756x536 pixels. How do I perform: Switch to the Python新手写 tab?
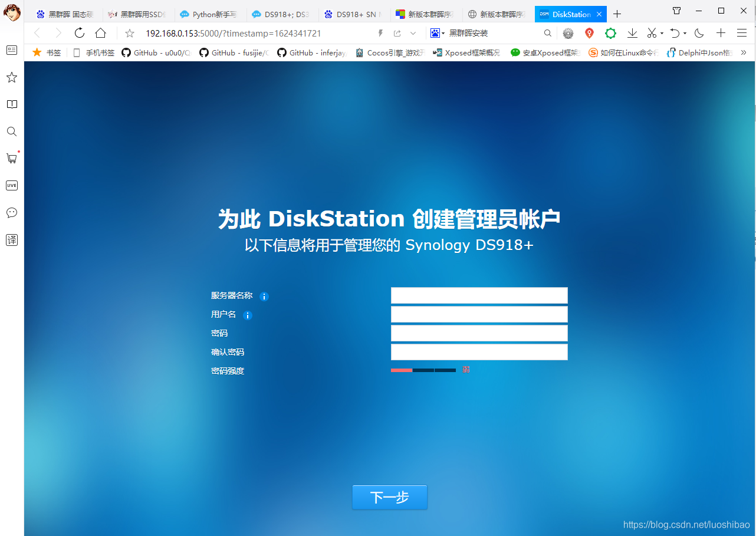(x=210, y=14)
